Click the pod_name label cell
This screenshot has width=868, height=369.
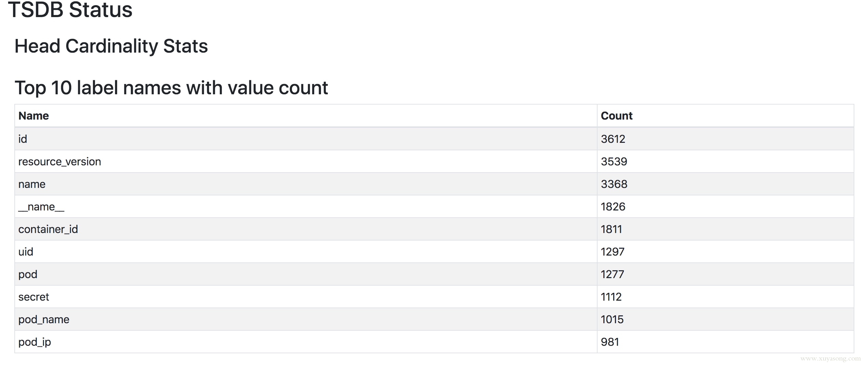tap(44, 319)
